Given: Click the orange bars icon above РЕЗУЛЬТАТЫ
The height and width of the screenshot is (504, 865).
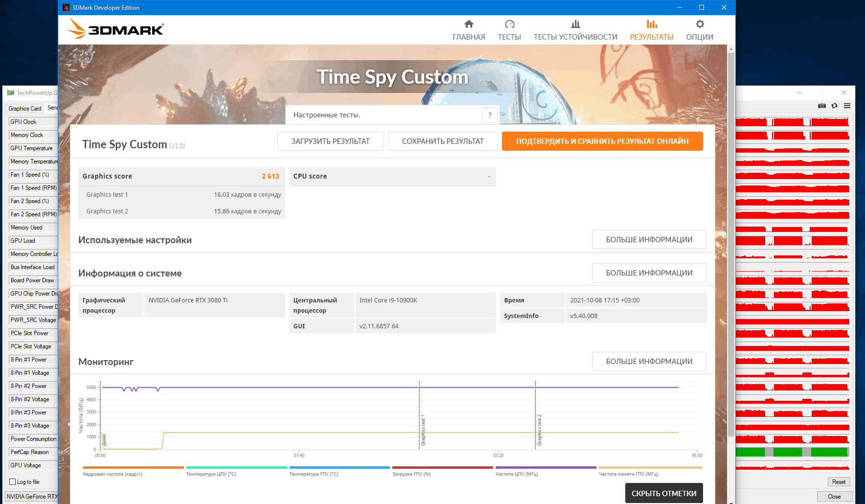Looking at the screenshot, I should (x=652, y=24).
